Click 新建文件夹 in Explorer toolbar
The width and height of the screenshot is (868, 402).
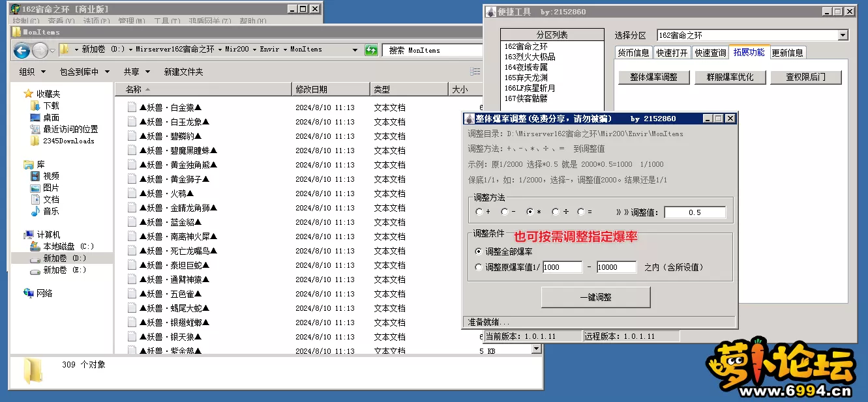click(183, 72)
